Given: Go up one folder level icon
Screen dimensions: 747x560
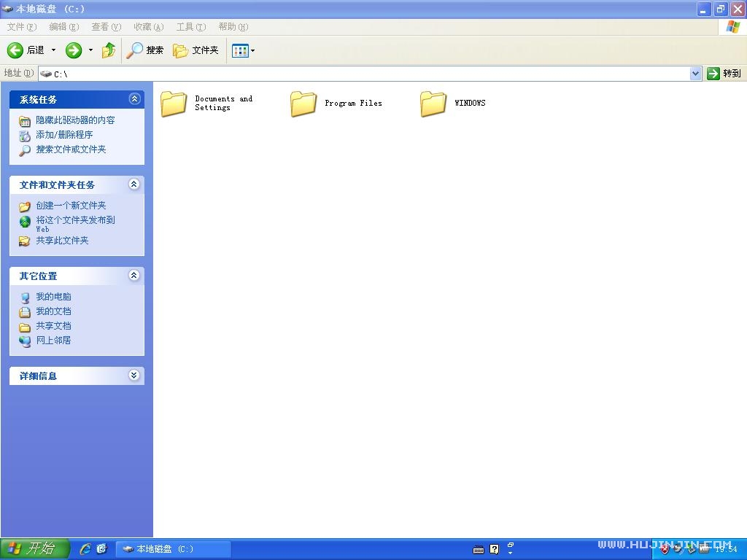Looking at the screenshot, I should click(109, 50).
